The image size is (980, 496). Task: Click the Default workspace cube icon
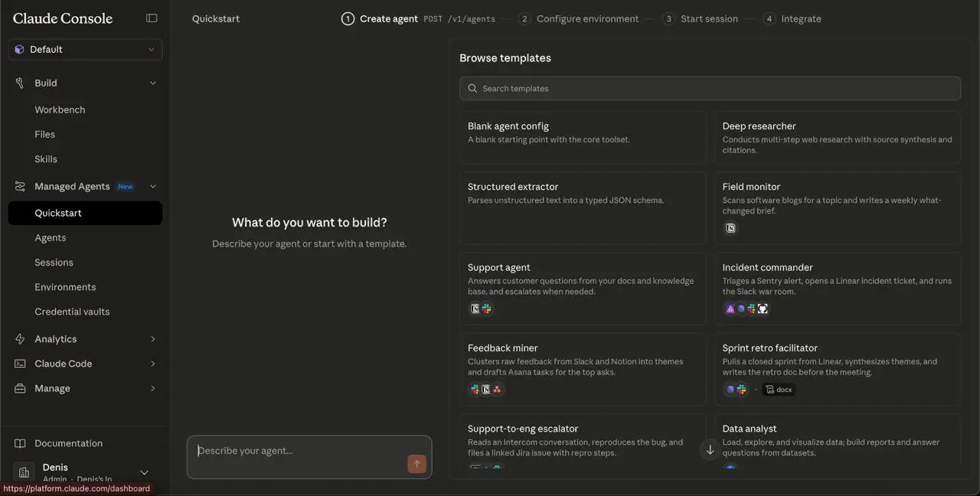(19, 49)
